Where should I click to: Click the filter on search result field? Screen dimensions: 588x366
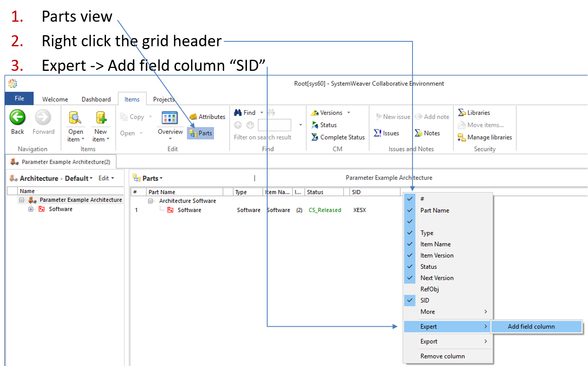pyautogui.click(x=274, y=125)
